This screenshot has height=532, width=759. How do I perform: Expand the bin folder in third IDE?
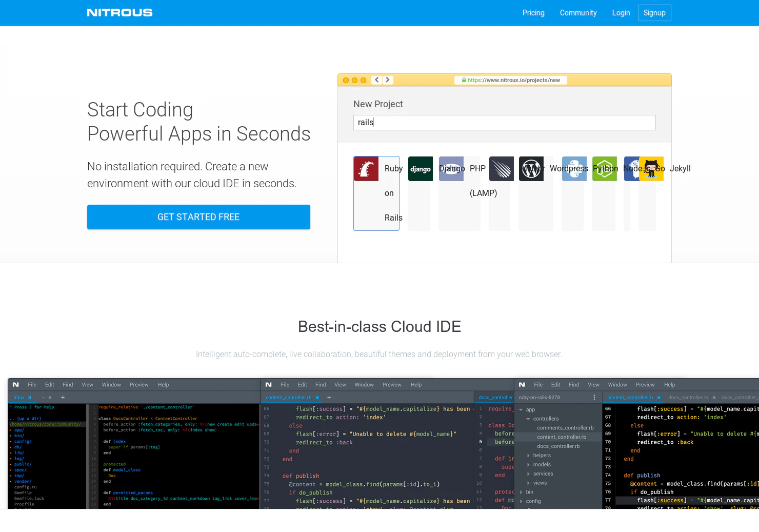point(521,492)
